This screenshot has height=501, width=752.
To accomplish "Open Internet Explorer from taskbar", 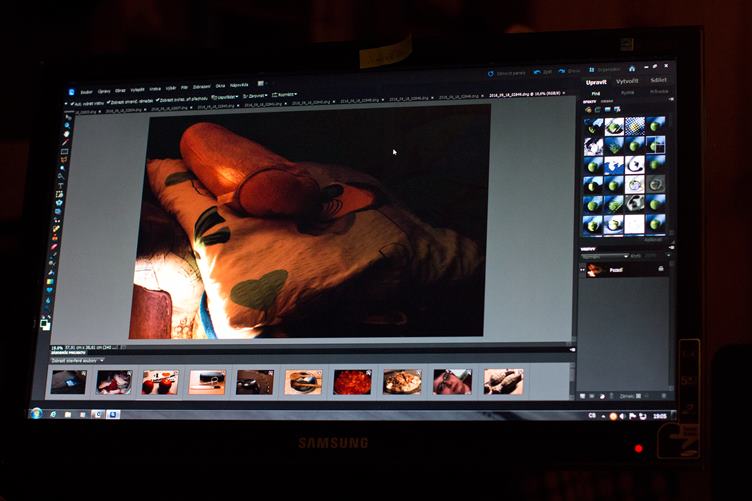I will click(53, 414).
